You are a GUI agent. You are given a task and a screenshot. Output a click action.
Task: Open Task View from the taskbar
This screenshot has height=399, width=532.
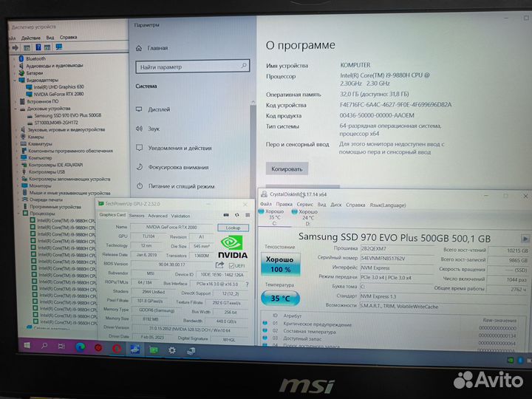tap(61, 347)
